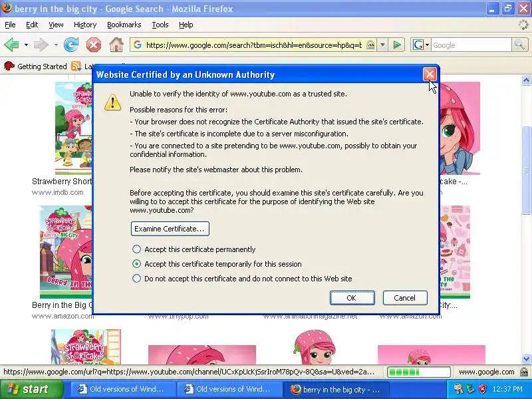This screenshot has height=399, width=532.
Task: Click the red shield tray icon
Action: click(x=483, y=389)
